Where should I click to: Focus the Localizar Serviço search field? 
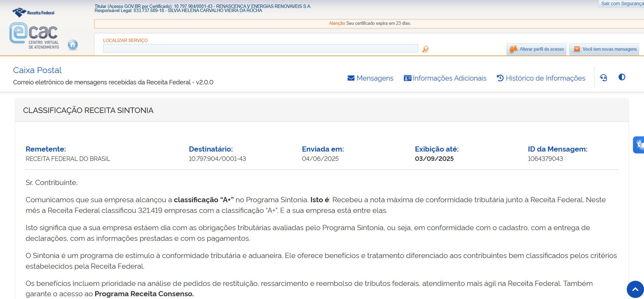260,49
